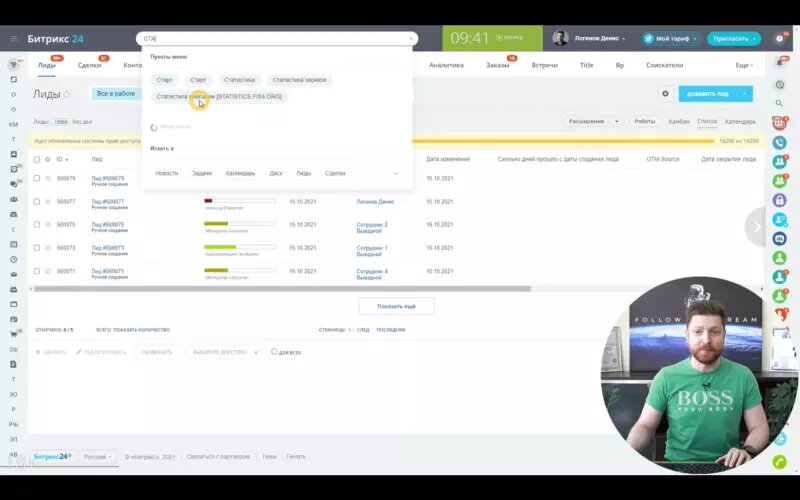Open the help question mark icon
The image size is (800, 500).
779,39
